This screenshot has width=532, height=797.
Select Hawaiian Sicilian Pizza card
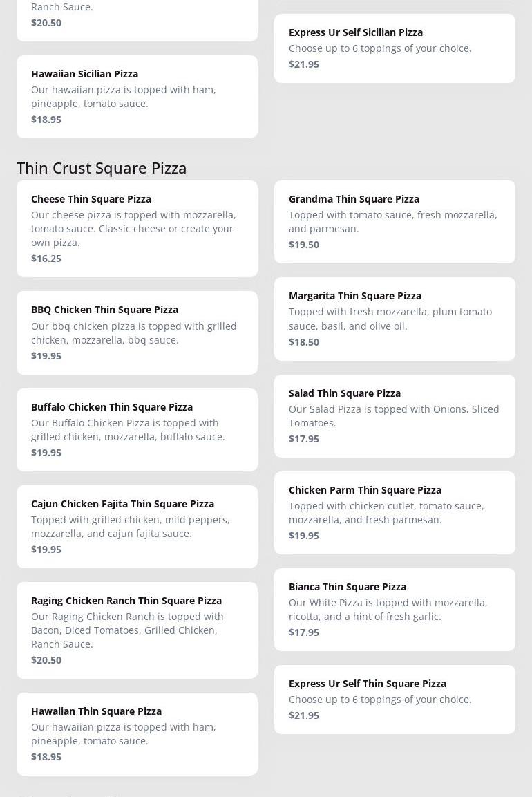point(137,96)
